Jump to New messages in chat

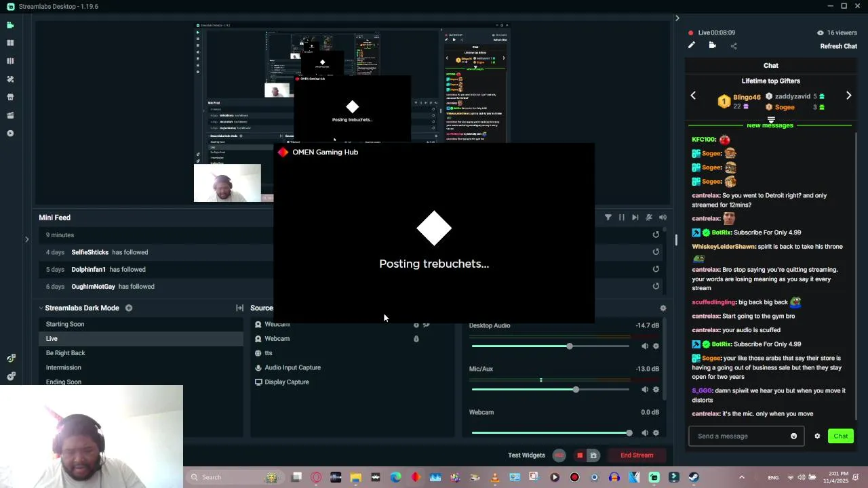coord(770,125)
